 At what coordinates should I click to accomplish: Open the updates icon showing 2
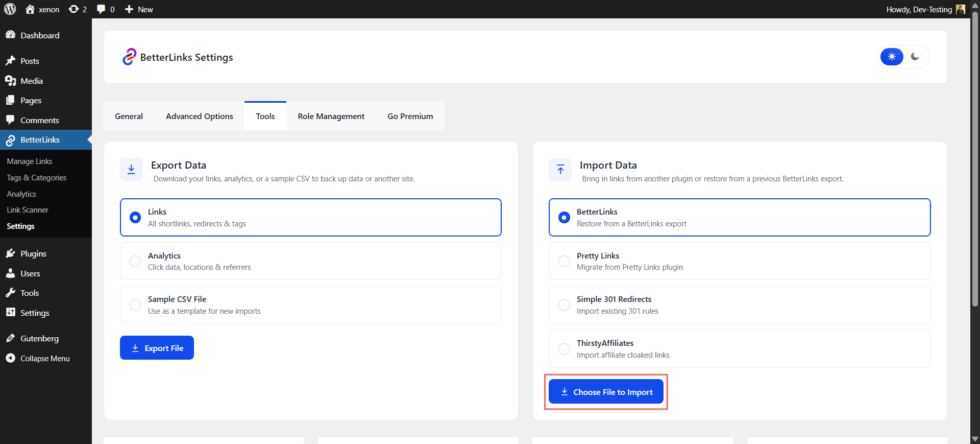click(x=74, y=9)
